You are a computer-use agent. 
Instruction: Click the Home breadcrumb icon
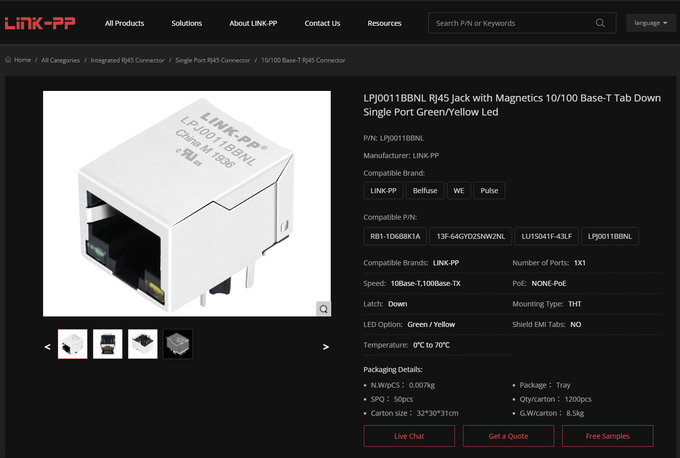click(8, 60)
